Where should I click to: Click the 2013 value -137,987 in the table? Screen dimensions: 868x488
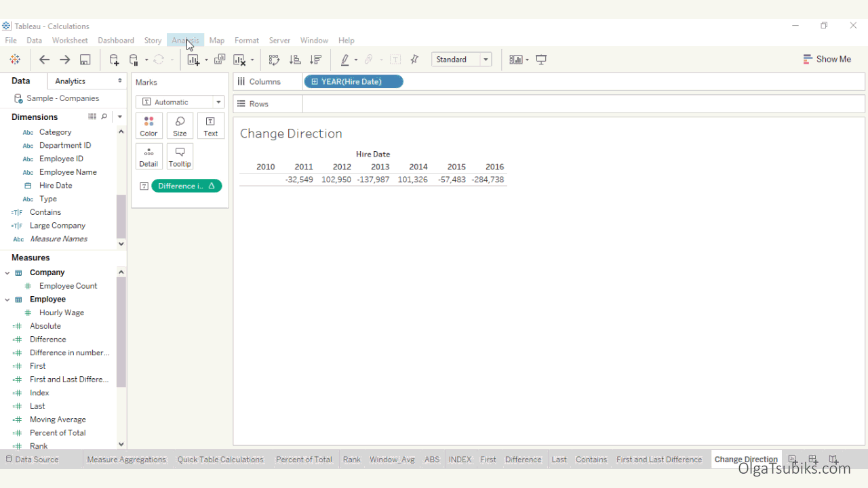tap(373, 180)
